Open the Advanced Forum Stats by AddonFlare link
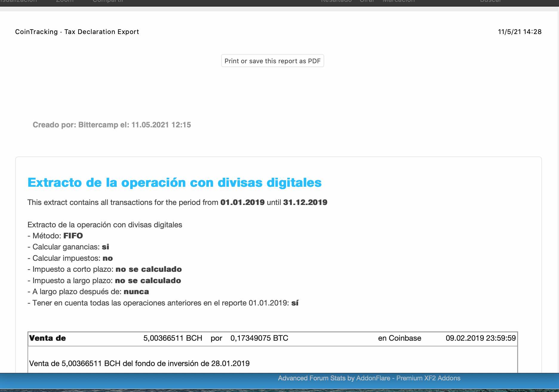559x392 pixels. (334, 378)
